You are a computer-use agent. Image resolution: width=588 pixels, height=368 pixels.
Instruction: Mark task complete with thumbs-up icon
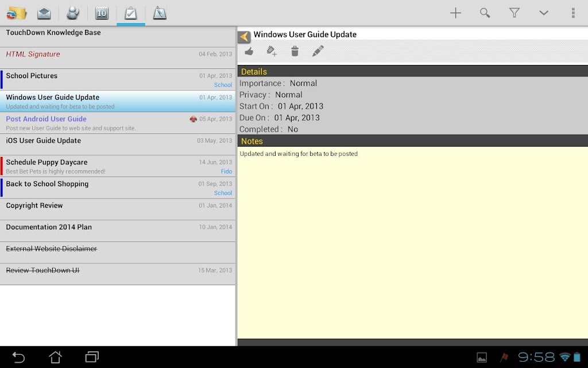(249, 51)
